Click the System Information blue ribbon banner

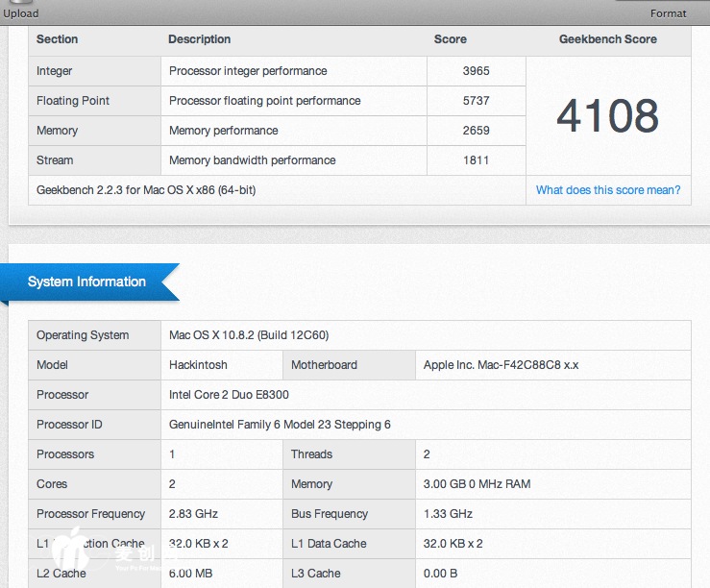click(x=87, y=282)
